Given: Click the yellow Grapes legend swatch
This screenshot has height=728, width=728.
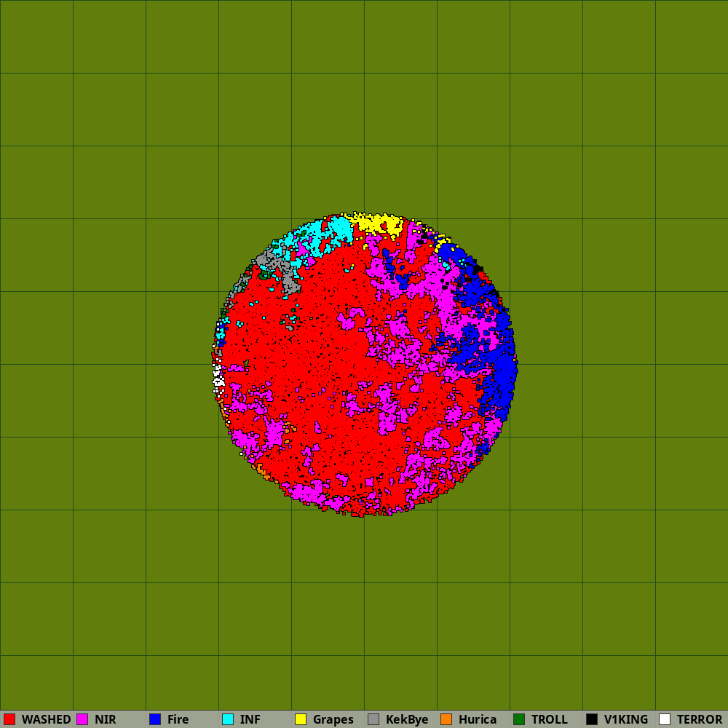Looking at the screenshot, I should 301,719.
